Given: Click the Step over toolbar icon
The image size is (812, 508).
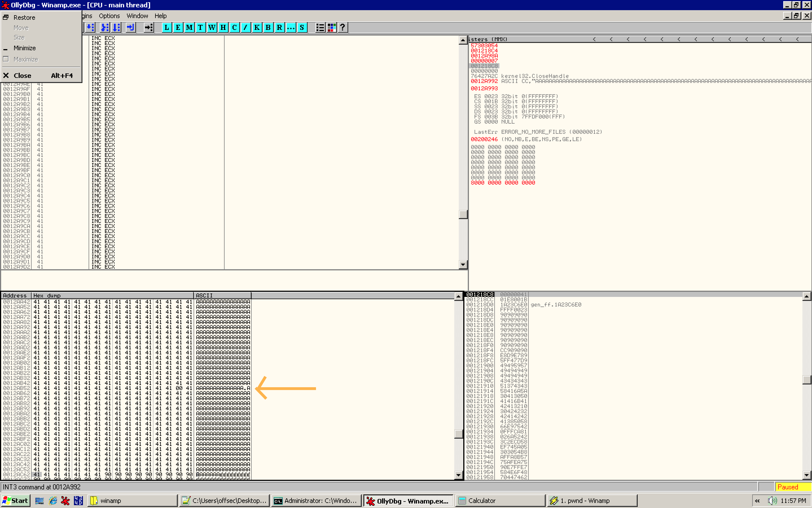Looking at the screenshot, I should point(90,28).
